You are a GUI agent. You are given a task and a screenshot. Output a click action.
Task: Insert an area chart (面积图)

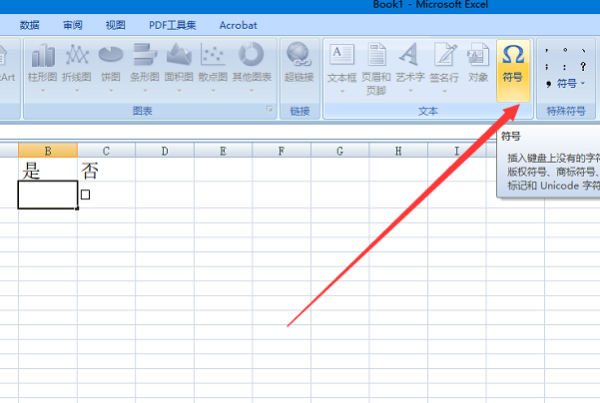[179, 68]
